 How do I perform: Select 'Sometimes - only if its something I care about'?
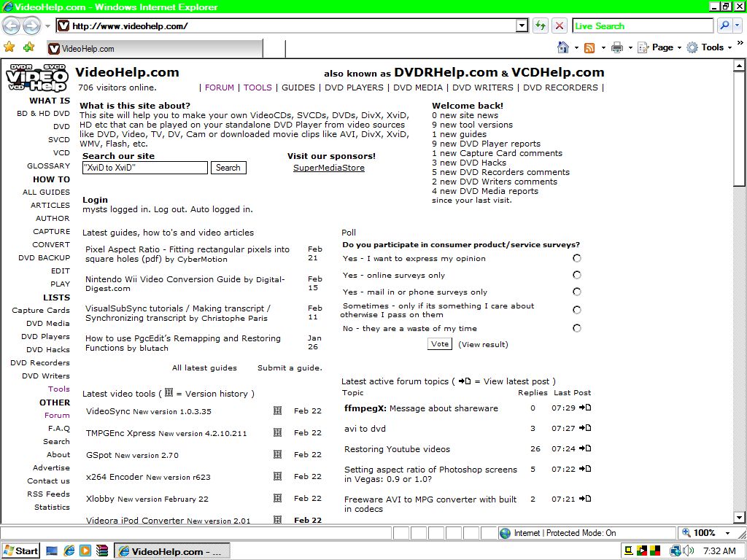click(x=577, y=310)
